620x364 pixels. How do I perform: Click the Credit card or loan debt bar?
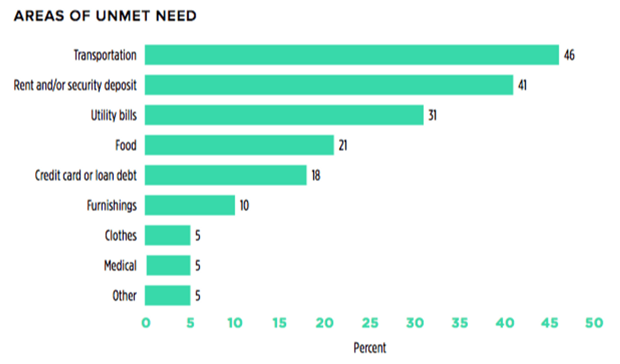point(225,175)
